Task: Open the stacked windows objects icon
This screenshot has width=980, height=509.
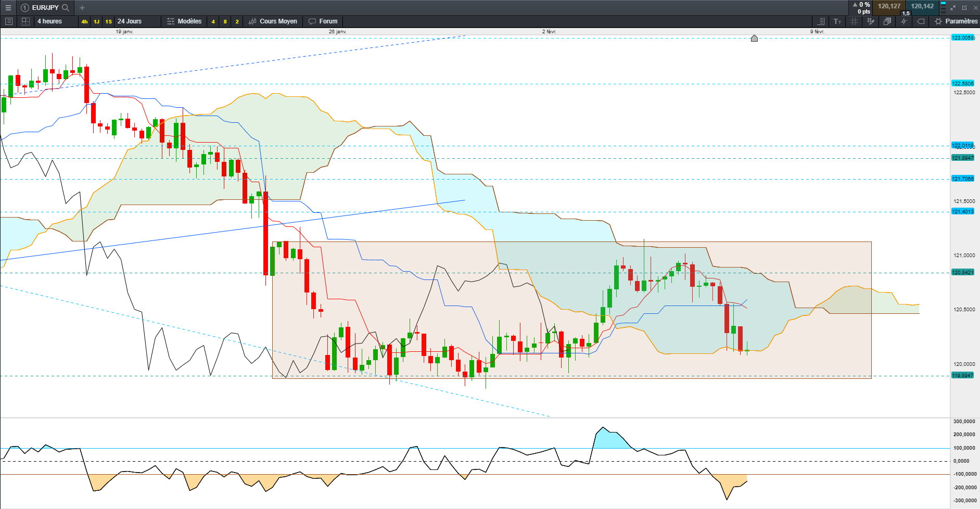Action: click(887, 21)
